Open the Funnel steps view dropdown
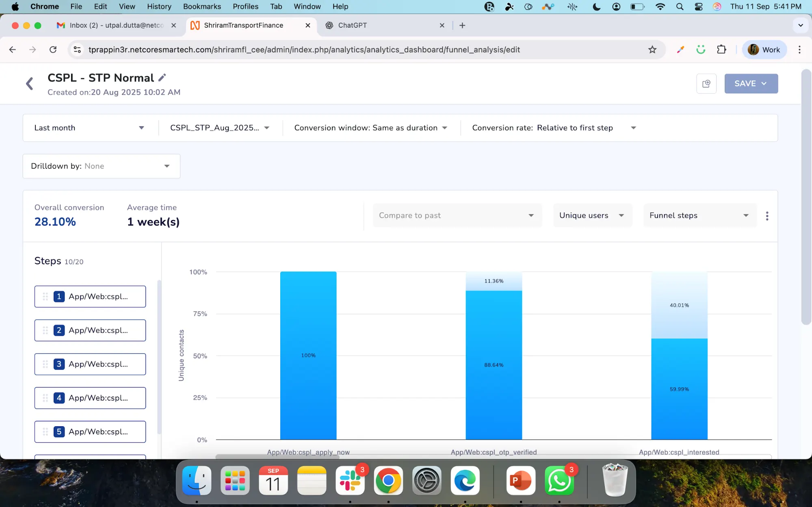 click(699, 216)
